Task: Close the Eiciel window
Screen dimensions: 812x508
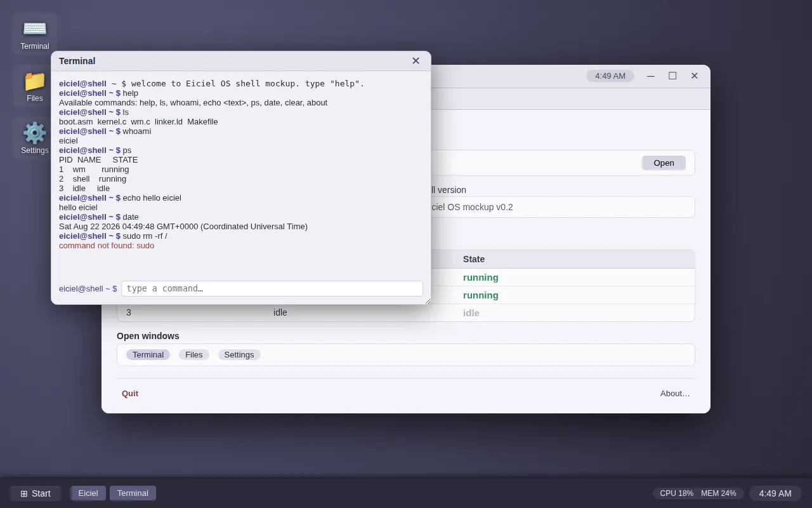Action: [695, 76]
